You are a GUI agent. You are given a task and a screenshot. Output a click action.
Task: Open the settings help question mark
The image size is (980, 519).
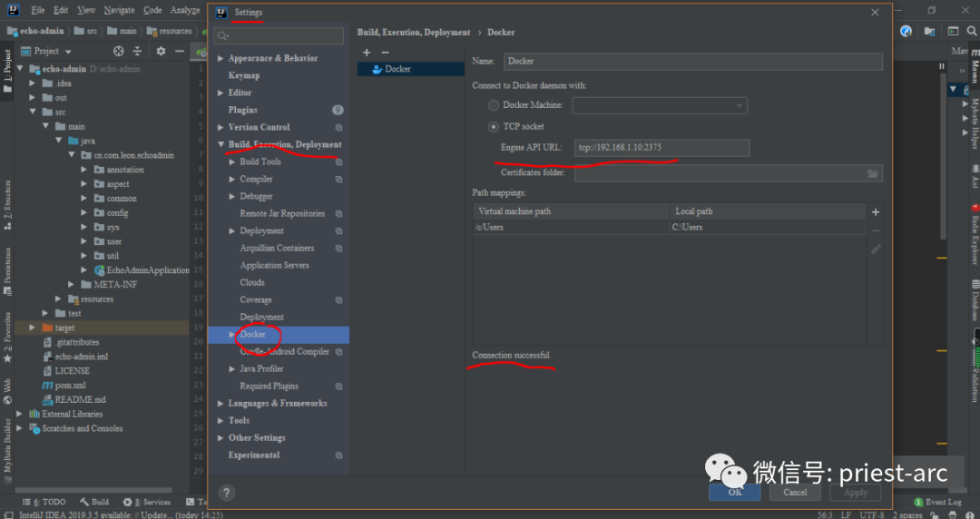[227, 492]
